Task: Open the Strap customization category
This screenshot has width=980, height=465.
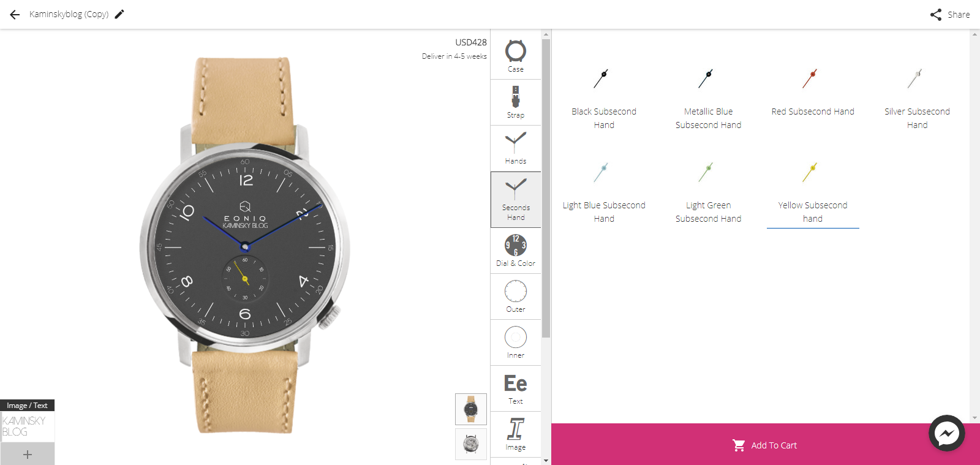Action: 516,102
